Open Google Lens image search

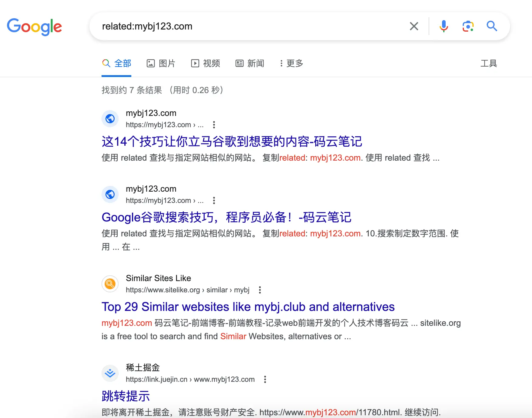(468, 26)
